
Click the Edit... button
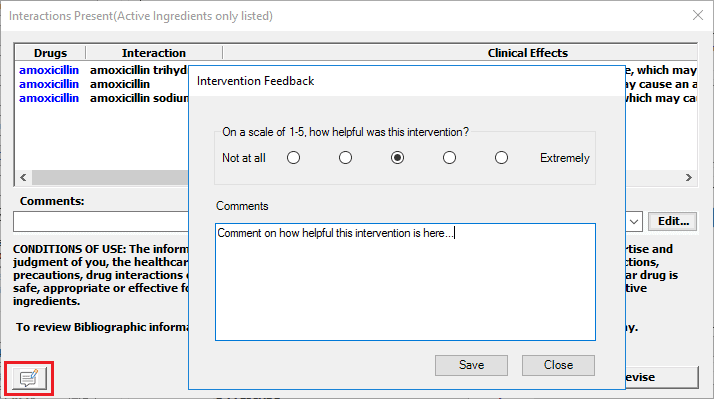[x=673, y=221]
